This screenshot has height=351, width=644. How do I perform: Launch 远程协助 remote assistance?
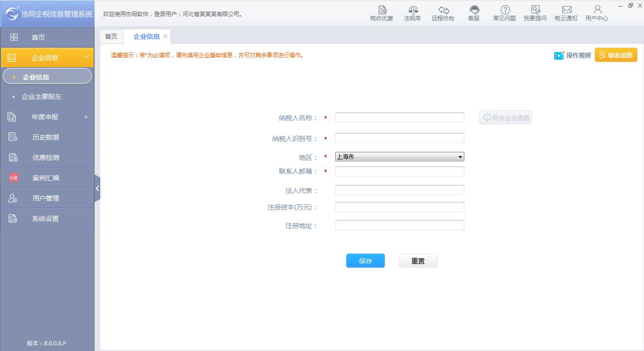coord(443,13)
